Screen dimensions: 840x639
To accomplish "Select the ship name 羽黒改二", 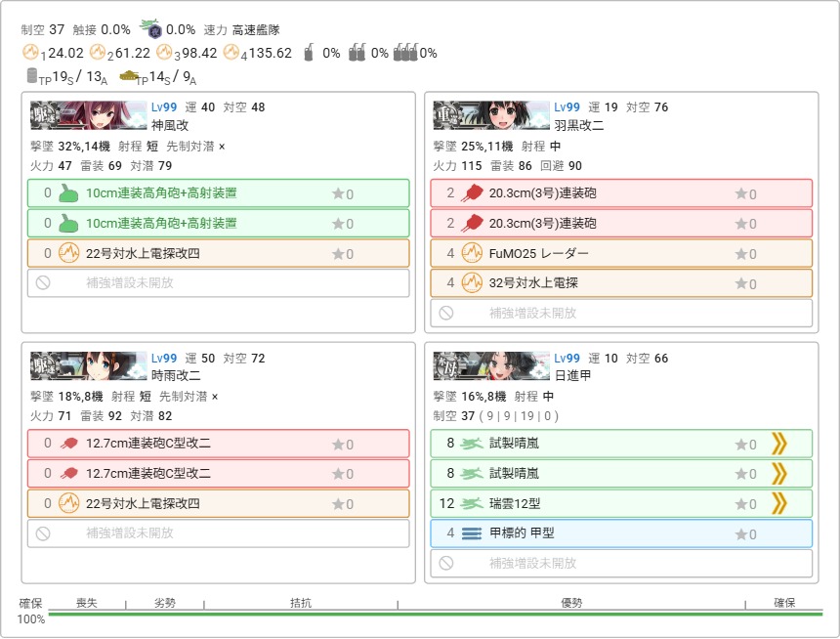I will (579, 125).
